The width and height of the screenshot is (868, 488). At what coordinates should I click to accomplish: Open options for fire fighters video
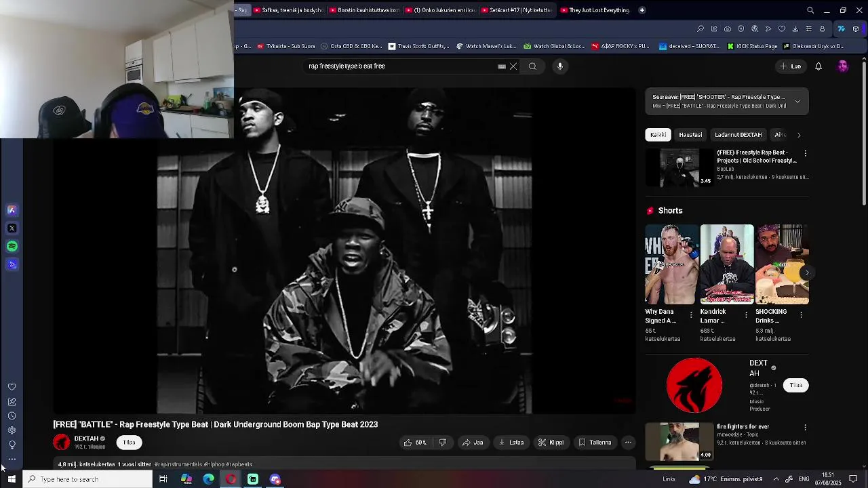click(806, 428)
